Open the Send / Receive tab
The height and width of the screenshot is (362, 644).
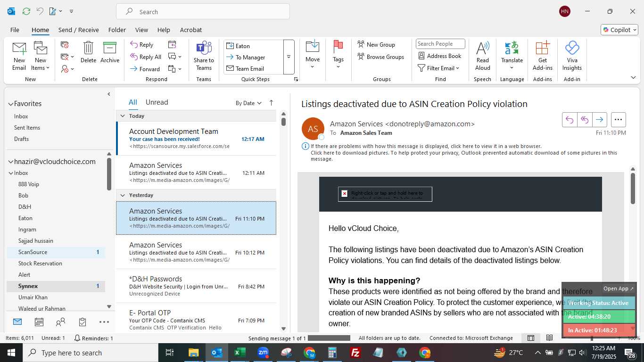click(78, 30)
